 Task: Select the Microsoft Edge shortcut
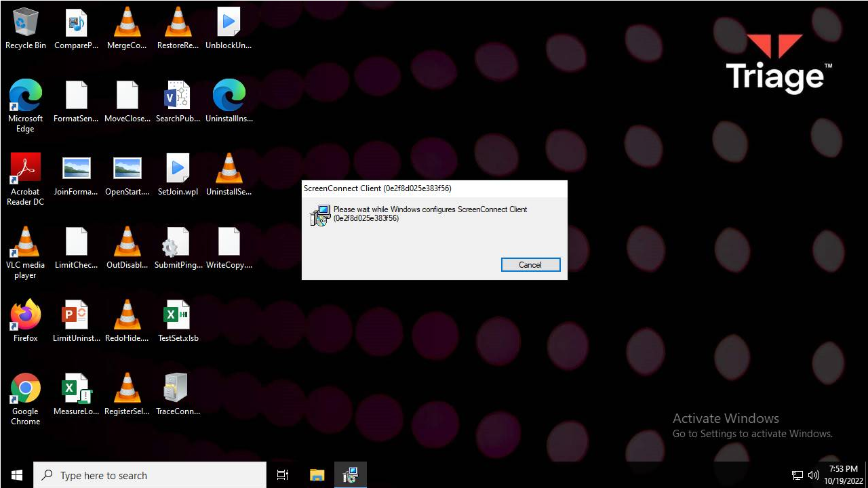click(26, 106)
